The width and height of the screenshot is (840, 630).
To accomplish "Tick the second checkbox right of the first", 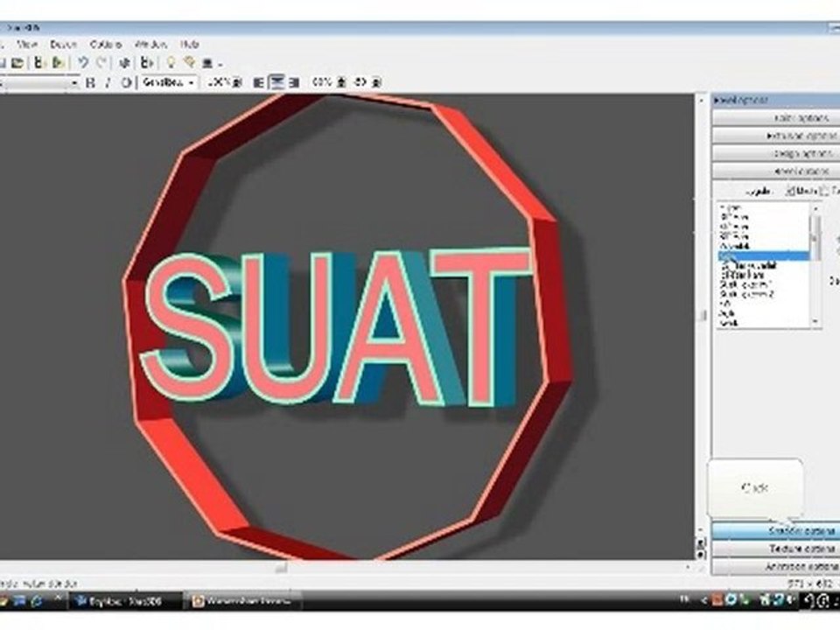I will 825,190.
